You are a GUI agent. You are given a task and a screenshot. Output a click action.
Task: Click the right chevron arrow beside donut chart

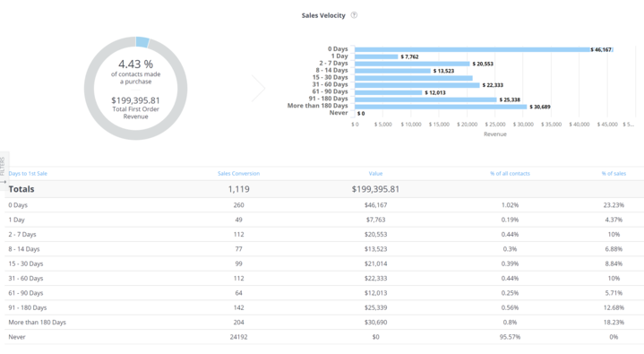tap(259, 88)
